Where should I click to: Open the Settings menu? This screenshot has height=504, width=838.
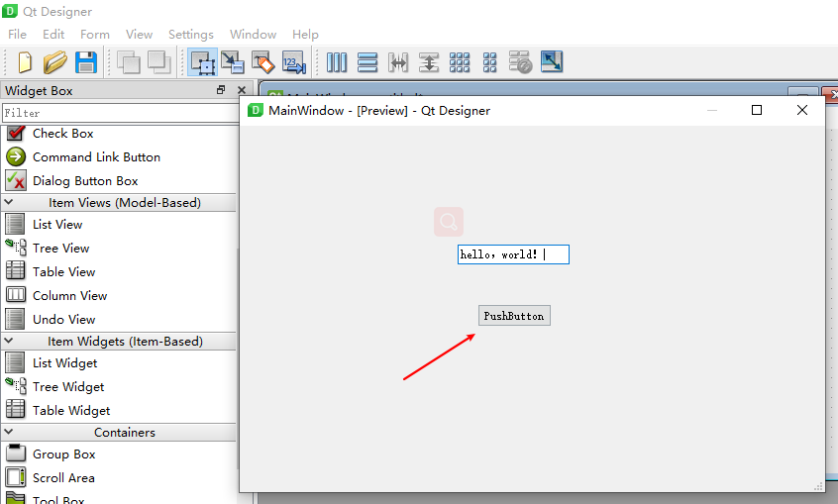pyautogui.click(x=191, y=35)
